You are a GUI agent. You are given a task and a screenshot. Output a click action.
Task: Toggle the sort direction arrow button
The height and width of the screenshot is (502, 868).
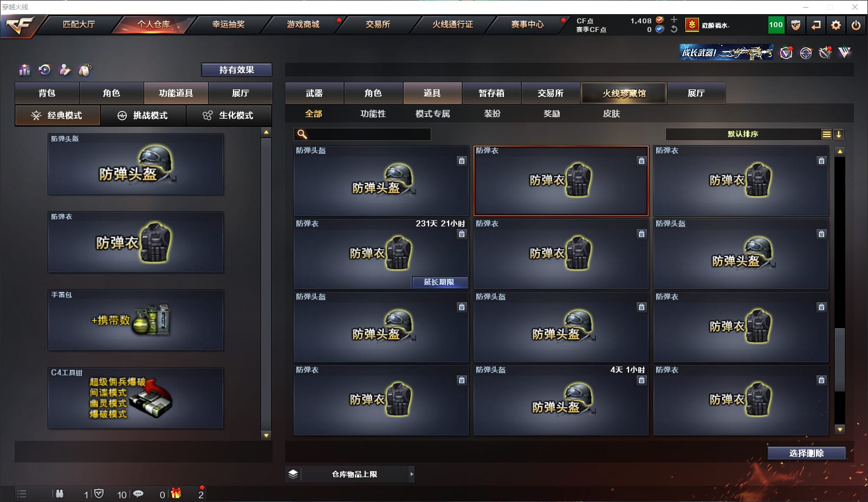(838, 134)
